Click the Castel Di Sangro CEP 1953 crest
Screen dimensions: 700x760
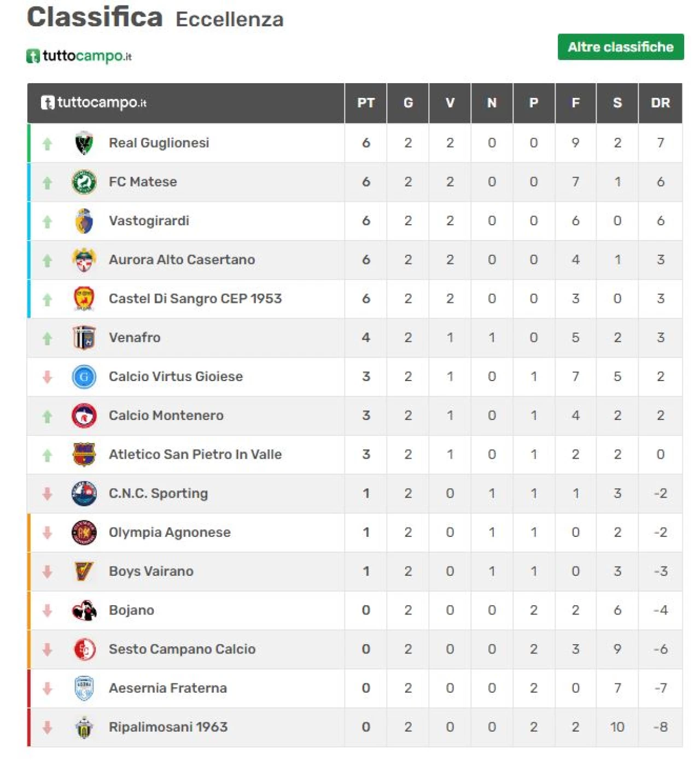[84, 299]
